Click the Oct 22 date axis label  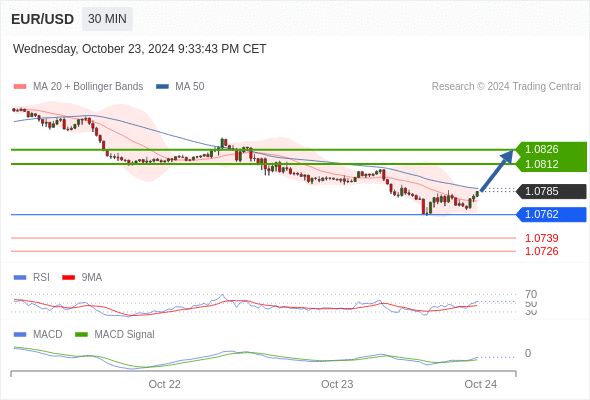164,384
